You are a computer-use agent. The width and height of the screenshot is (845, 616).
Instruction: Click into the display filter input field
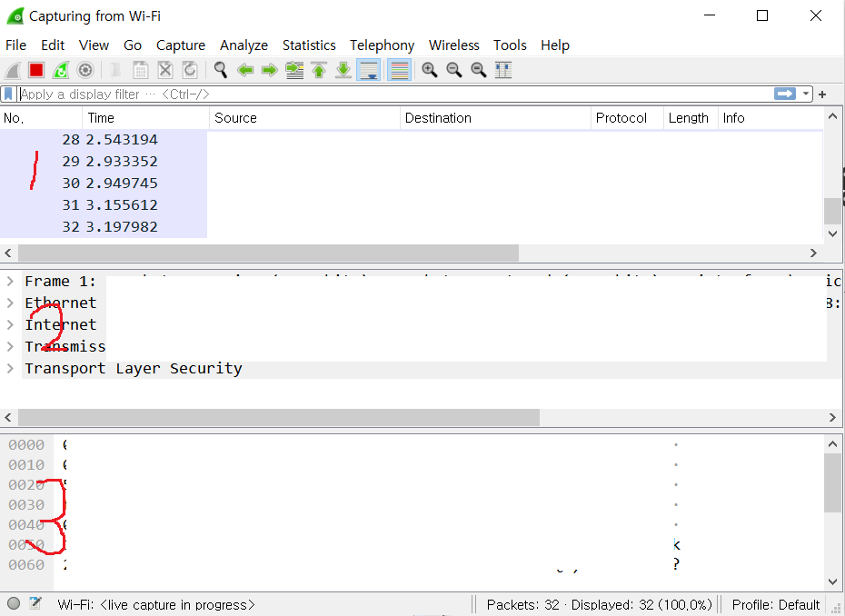coord(396,94)
